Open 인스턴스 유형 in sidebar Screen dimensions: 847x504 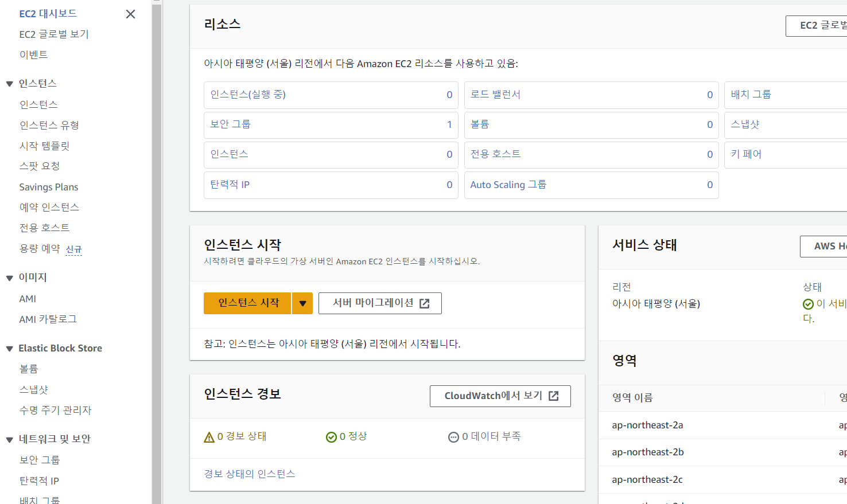pos(49,125)
